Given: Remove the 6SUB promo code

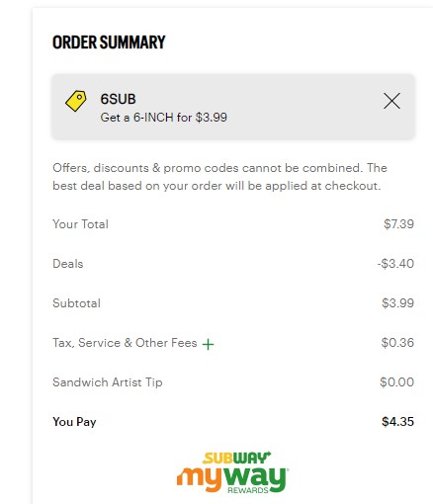Looking at the screenshot, I should (x=391, y=101).
